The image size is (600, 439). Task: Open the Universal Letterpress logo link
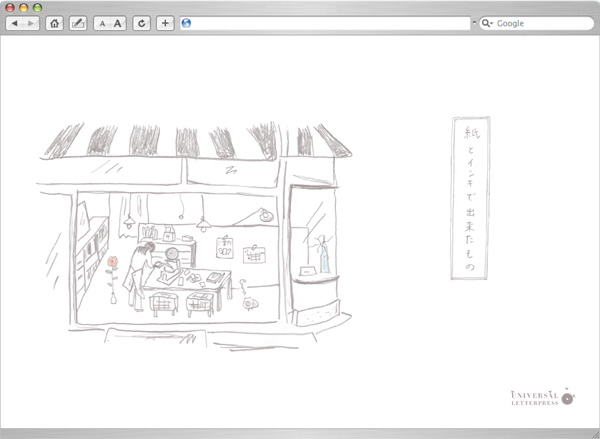tap(542, 397)
